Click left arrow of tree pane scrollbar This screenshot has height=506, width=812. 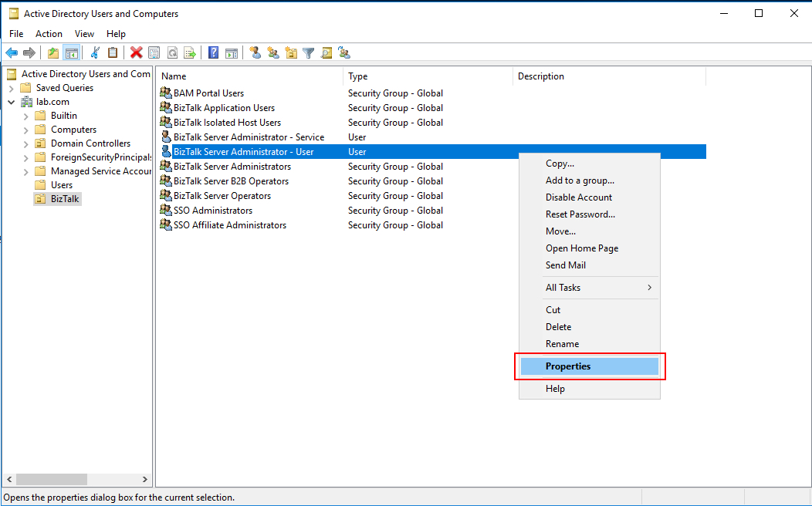click(9, 480)
